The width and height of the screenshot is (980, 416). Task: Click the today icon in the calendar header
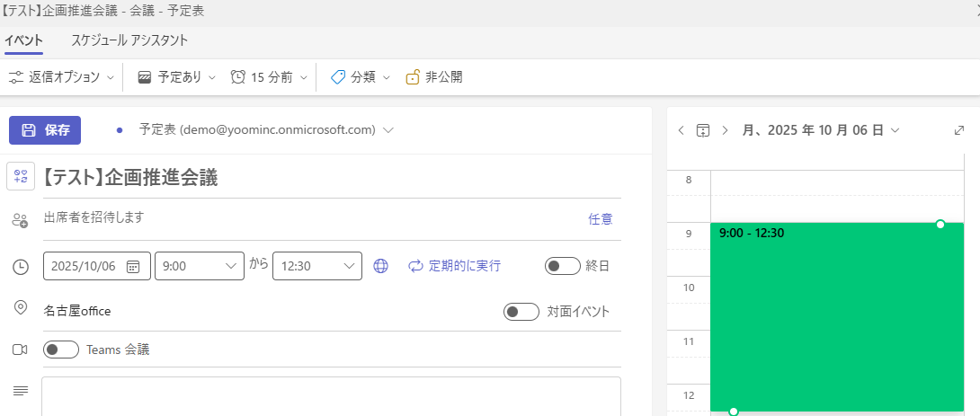point(702,130)
